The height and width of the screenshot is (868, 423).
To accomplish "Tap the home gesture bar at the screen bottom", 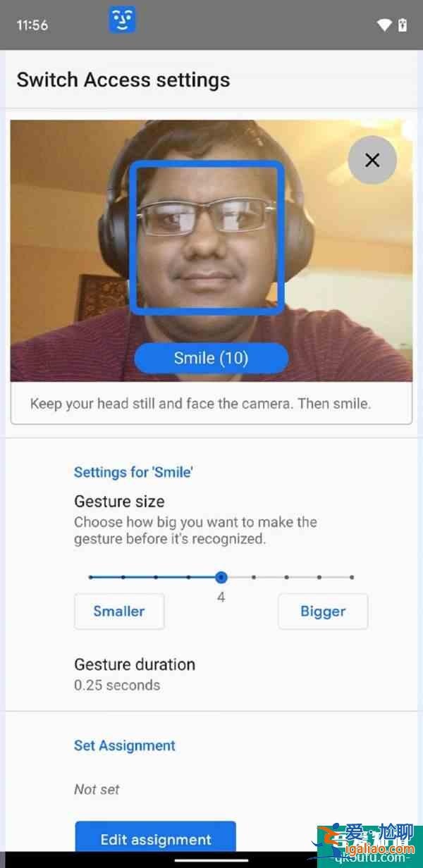I will [211, 860].
